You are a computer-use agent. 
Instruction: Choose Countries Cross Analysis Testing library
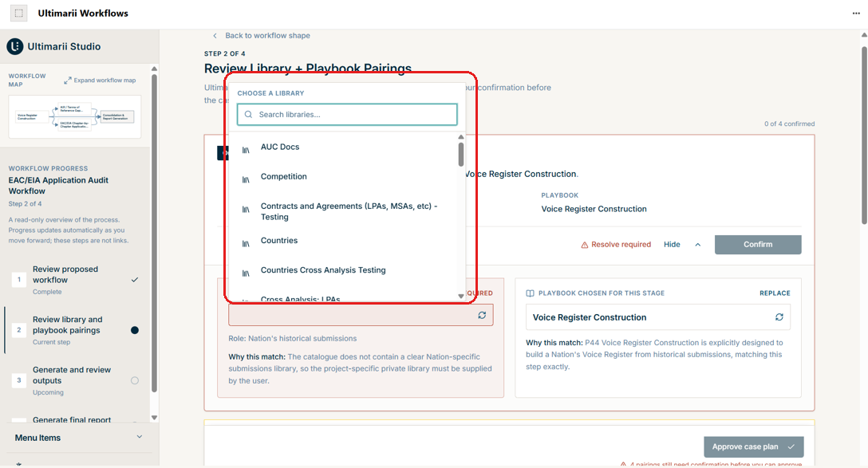tap(347, 270)
